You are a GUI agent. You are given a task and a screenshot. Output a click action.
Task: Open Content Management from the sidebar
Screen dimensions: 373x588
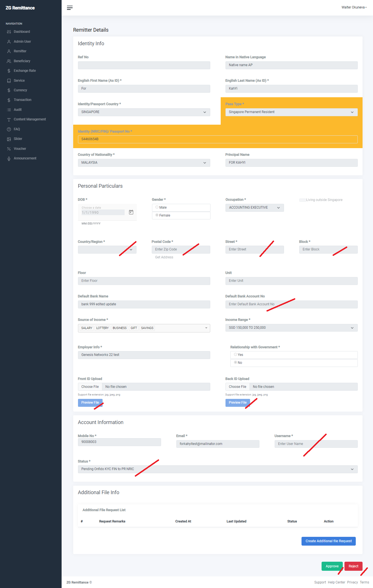coord(30,119)
